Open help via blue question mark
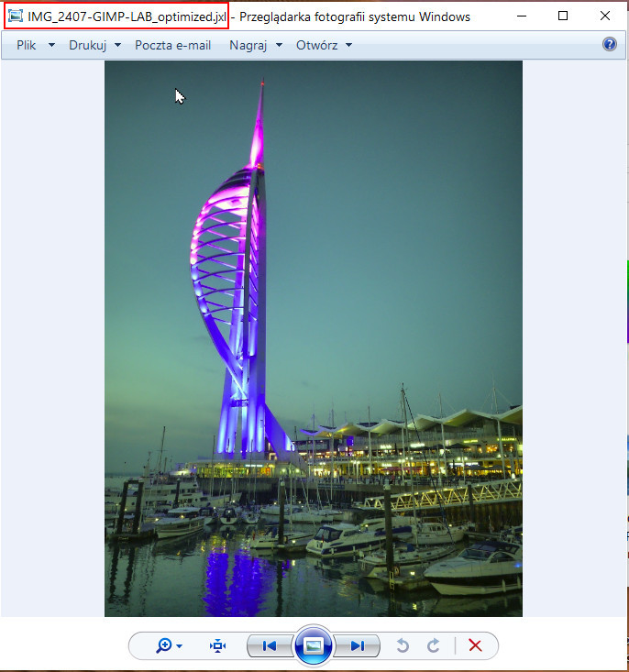This screenshot has height=672, width=629. 610,44
